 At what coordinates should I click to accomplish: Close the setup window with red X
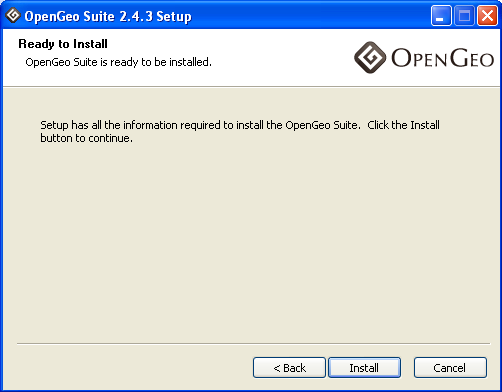487,15
